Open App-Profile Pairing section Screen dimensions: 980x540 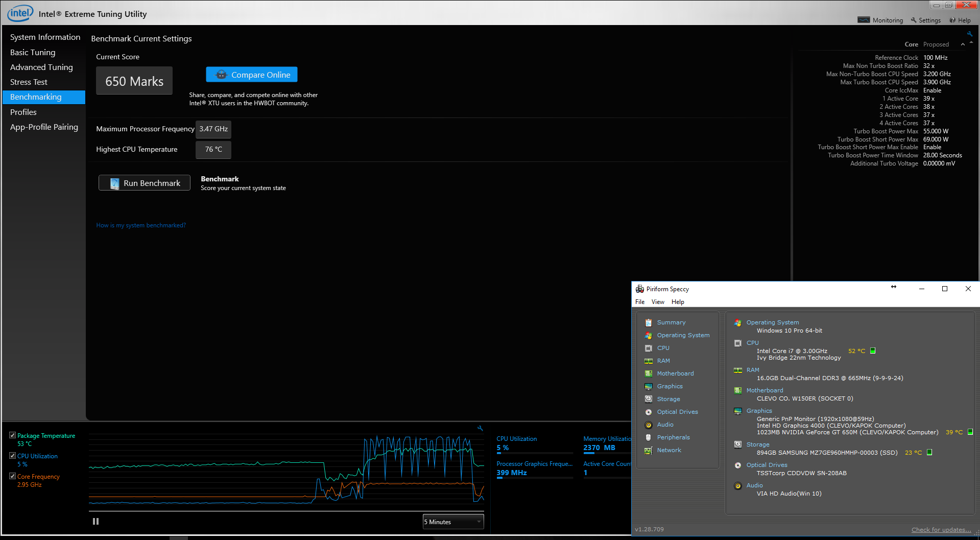(44, 127)
